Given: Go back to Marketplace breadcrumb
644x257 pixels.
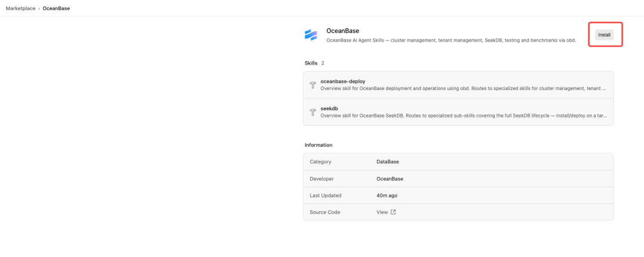Looking at the screenshot, I should coord(20,8).
